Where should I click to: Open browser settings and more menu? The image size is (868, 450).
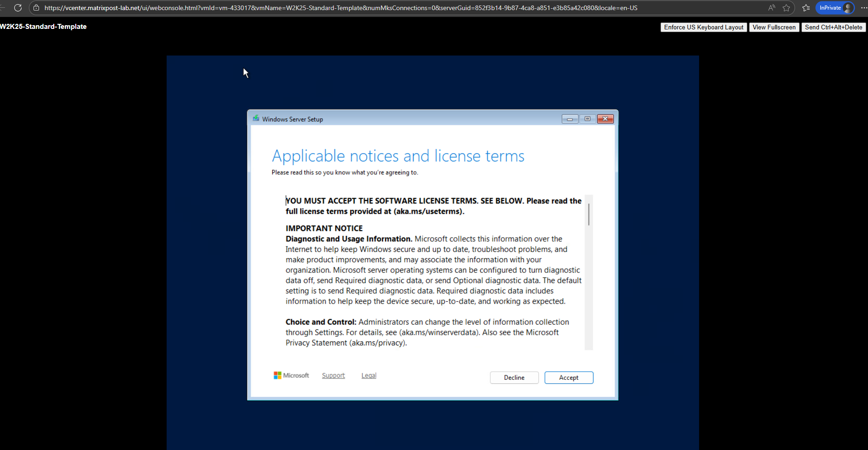(863, 8)
